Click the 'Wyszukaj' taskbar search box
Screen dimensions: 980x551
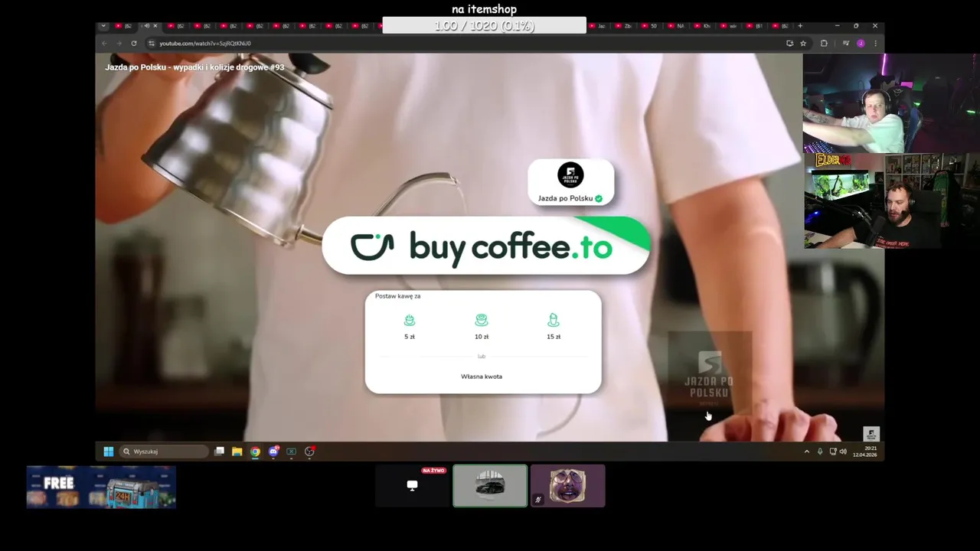click(164, 452)
